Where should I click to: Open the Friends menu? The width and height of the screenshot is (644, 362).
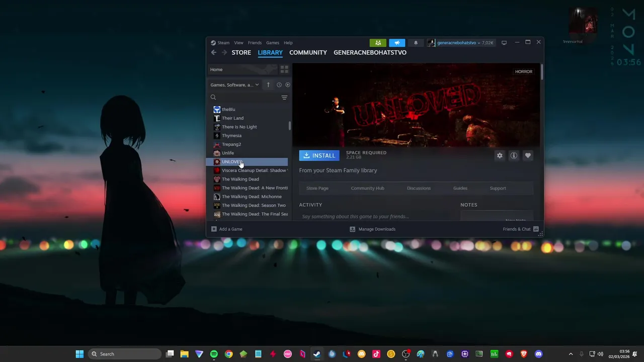pos(255,43)
